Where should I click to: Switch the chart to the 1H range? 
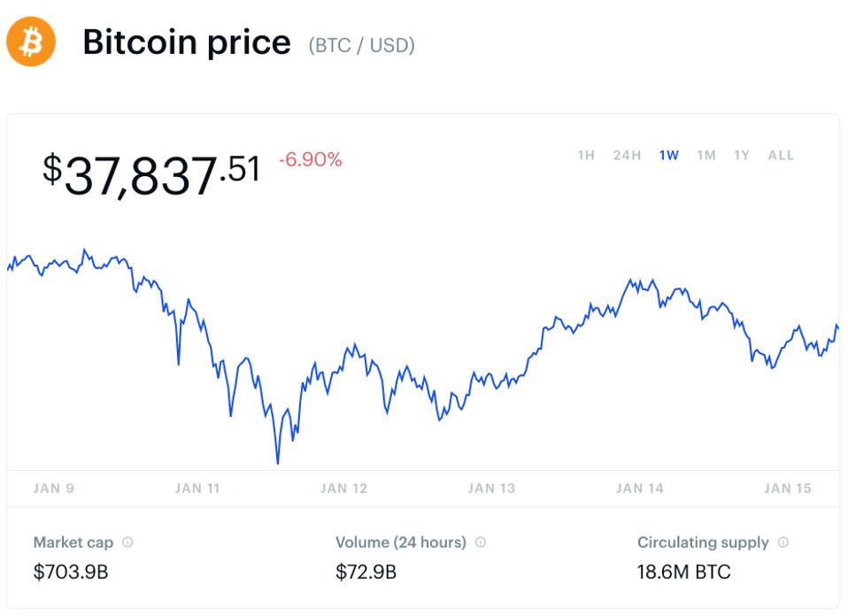coord(586,156)
